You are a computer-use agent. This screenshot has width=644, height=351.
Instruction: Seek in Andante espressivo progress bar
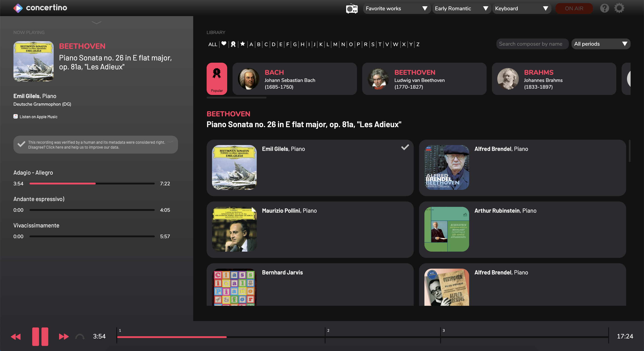coord(92,210)
